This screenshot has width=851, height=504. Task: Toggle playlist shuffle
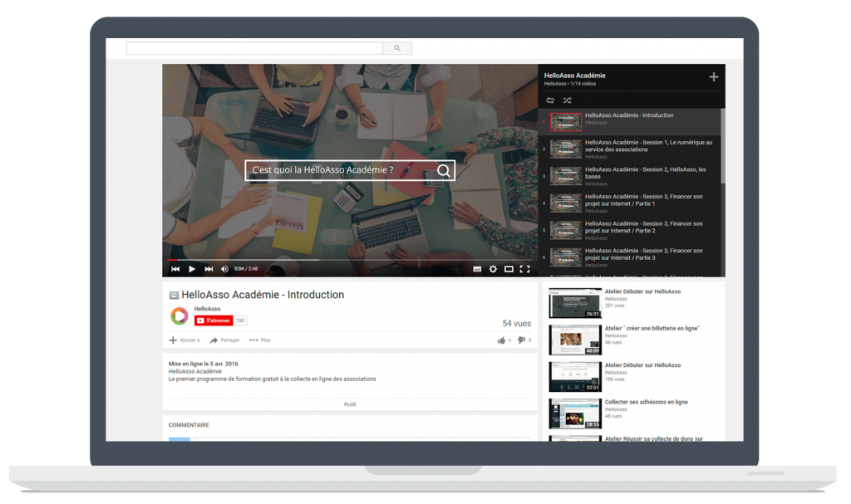pyautogui.click(x=567, y=100)
